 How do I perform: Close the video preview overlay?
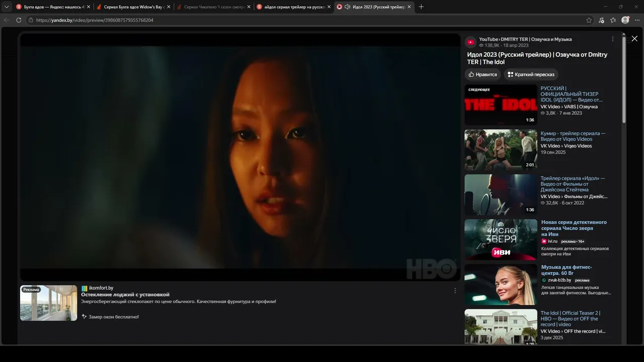634,39
